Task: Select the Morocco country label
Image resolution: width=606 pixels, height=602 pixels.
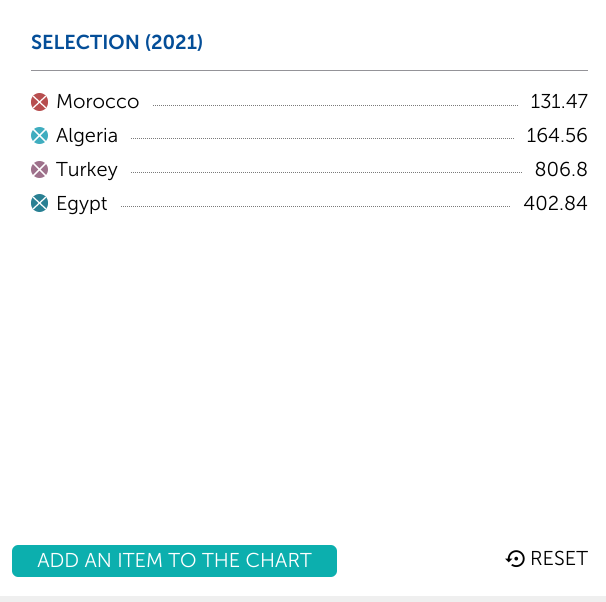Action: [x=98, y=102]
